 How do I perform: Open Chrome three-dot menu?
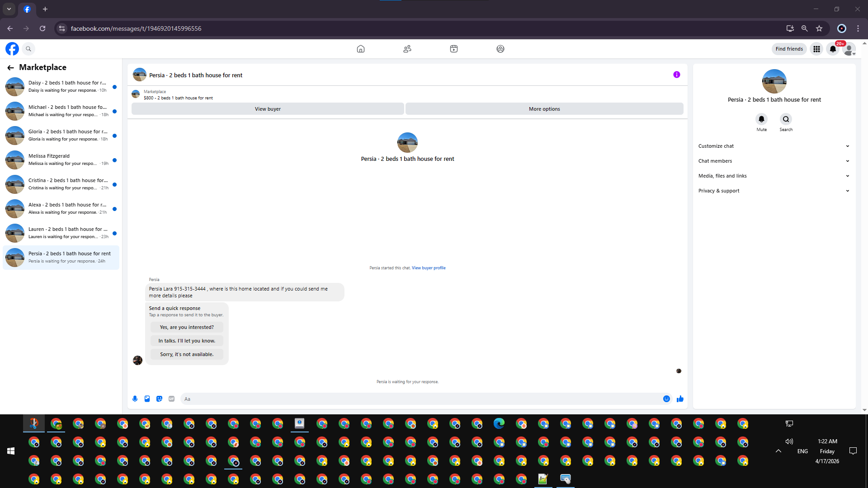pos(858,28)
